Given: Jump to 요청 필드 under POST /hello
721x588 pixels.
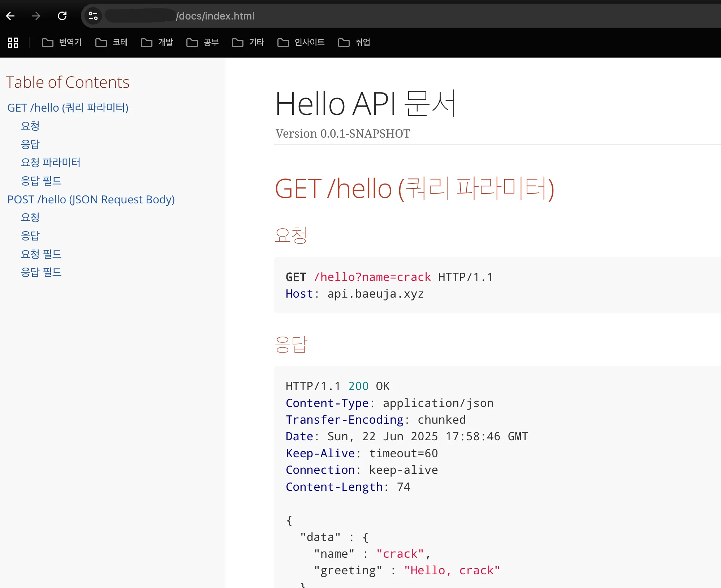Looking at the screenshot, I should [x=41, y=254].
